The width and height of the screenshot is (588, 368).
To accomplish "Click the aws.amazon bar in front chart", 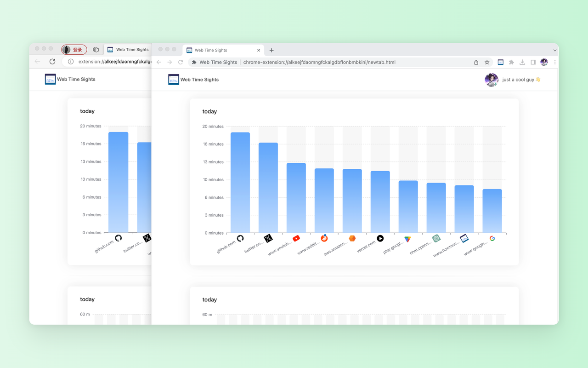I will click(352, 201).
